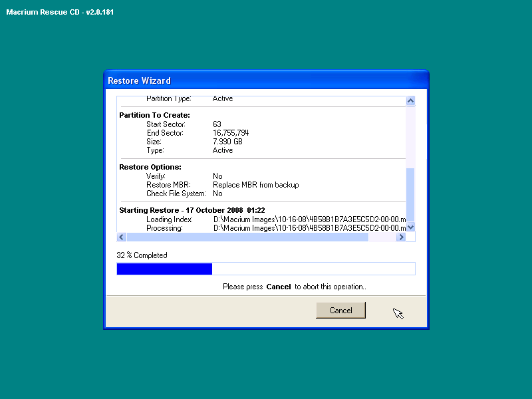Screen dimensions: 532x399
Task: Click the scroll up arrow of log
Action: pos(410,101)
